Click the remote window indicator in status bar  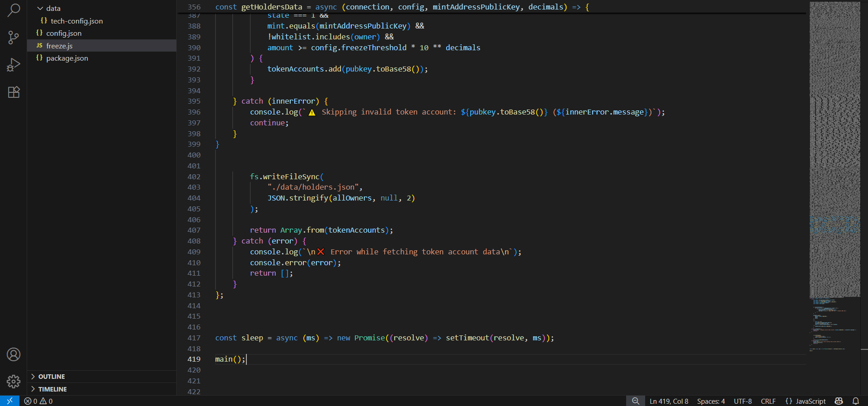9,401
